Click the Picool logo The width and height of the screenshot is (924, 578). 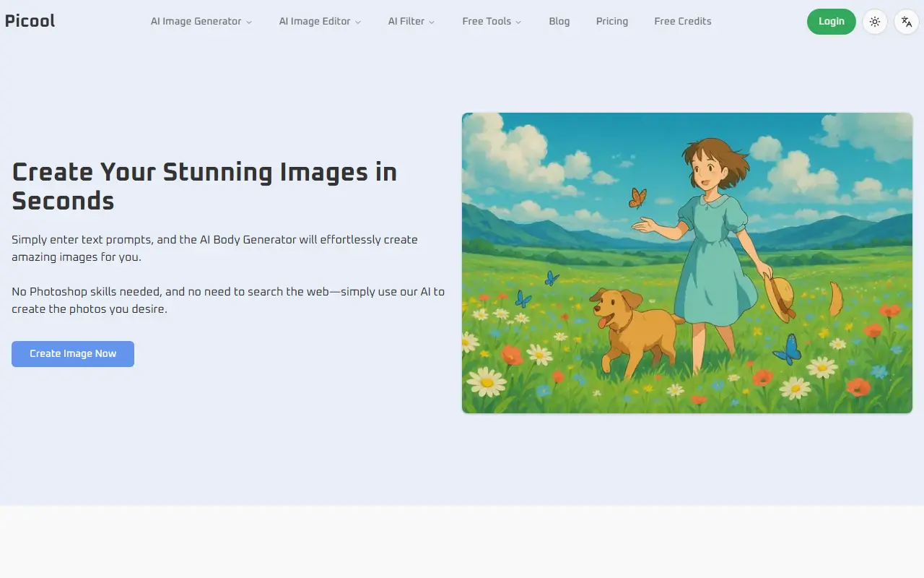(30, 21)
